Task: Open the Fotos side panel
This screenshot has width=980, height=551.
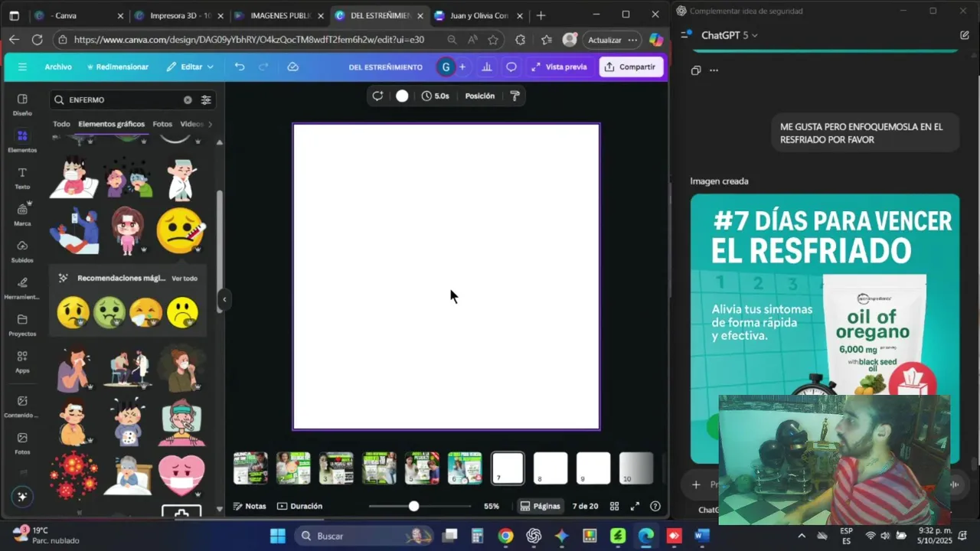Action: 22,443
